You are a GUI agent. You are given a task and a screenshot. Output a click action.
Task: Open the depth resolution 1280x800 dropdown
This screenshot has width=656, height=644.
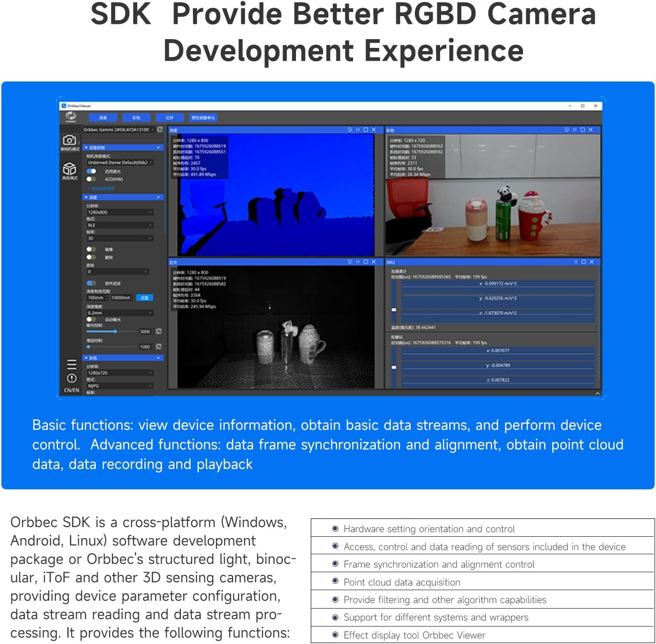(120, 212)
